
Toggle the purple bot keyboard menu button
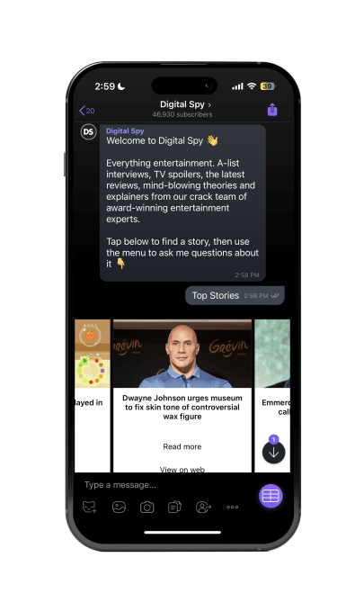point(271,496)
